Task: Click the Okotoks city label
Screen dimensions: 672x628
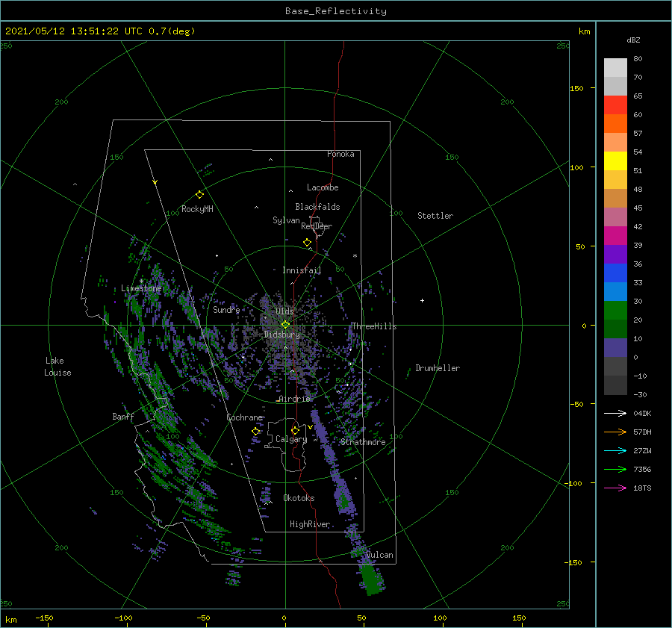Action: point(299,498)
